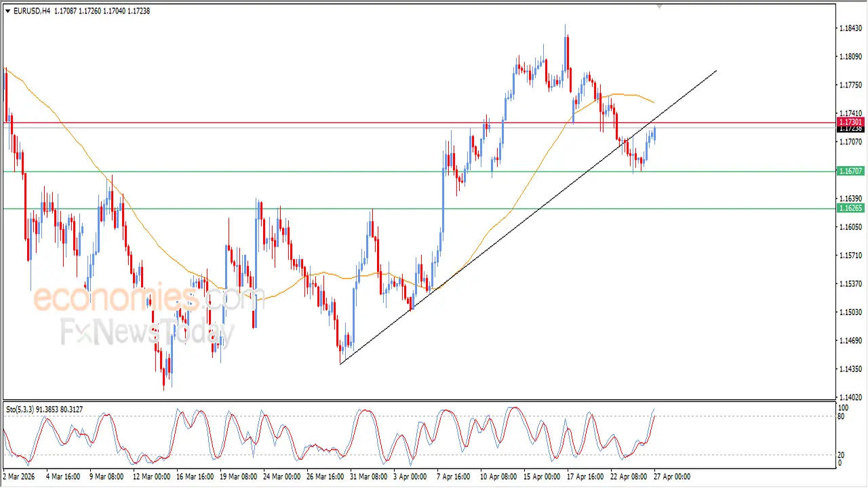Click the 1.15030 price axis label

click(x=850, y=312)
